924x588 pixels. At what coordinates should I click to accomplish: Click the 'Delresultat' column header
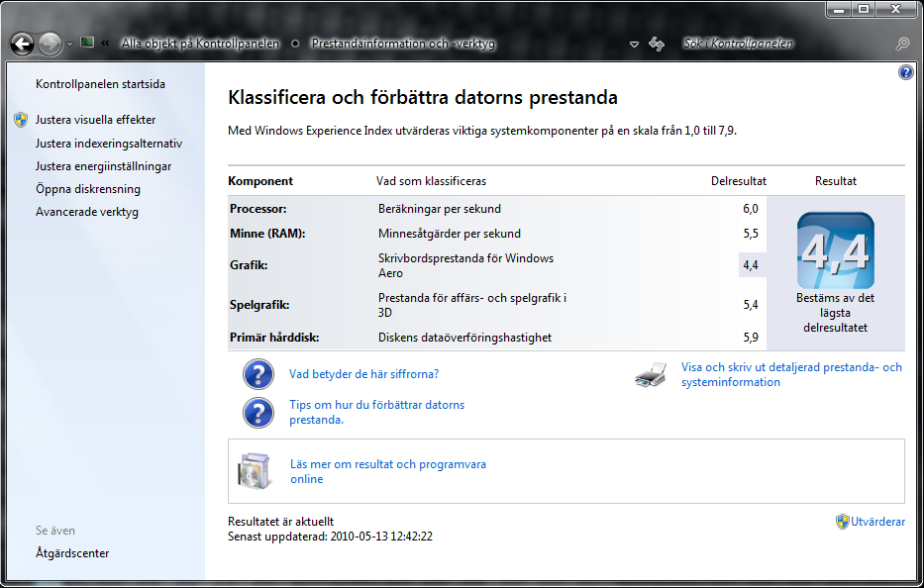[739, 181]
